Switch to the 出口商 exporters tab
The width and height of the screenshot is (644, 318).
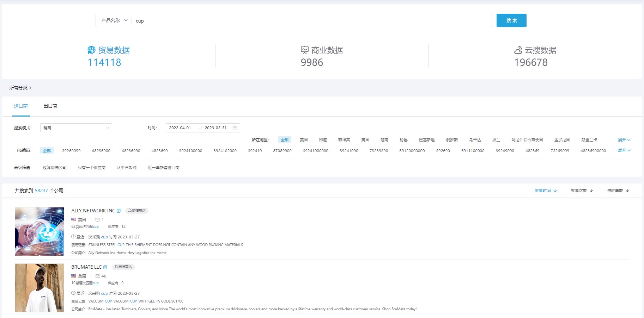coord(50,106)
